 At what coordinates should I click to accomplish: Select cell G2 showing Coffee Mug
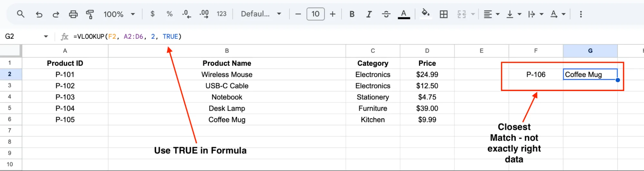click(590, 75)
